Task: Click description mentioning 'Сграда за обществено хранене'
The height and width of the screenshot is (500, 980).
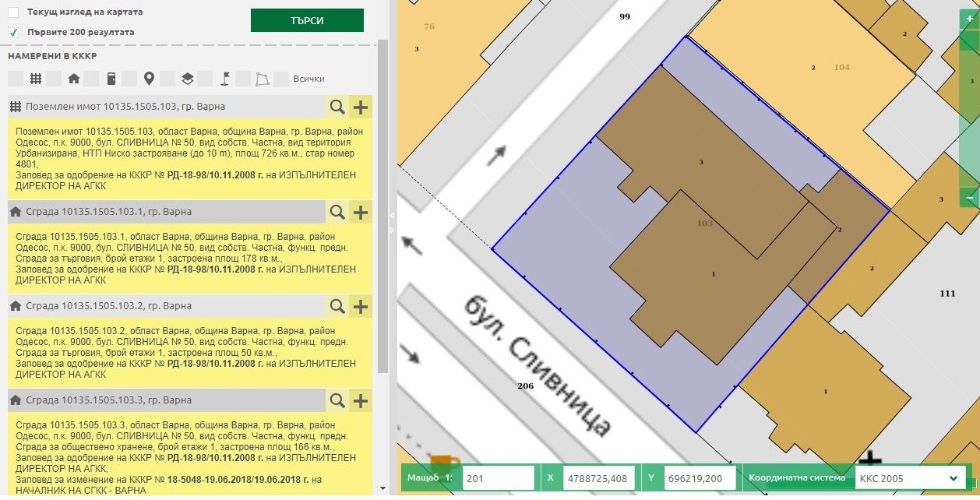Action: [190, 454]
